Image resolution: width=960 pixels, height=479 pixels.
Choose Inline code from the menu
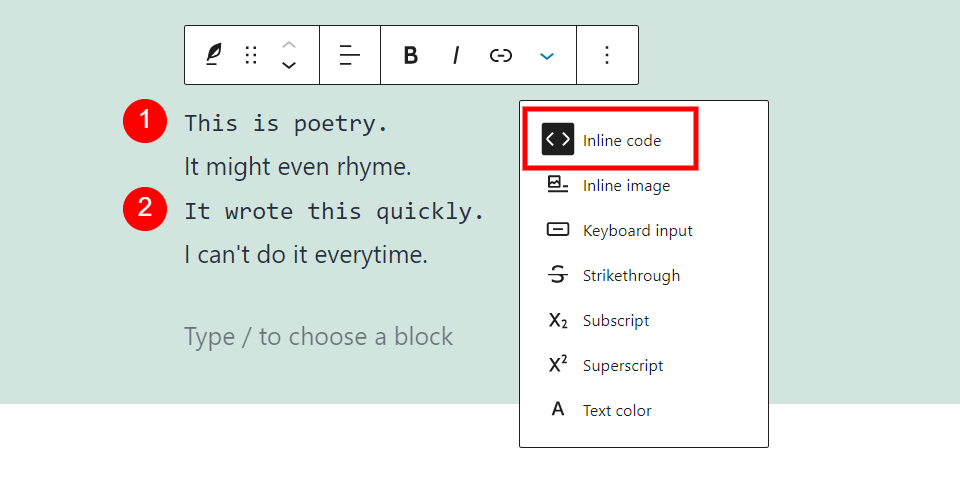[622, 141]
